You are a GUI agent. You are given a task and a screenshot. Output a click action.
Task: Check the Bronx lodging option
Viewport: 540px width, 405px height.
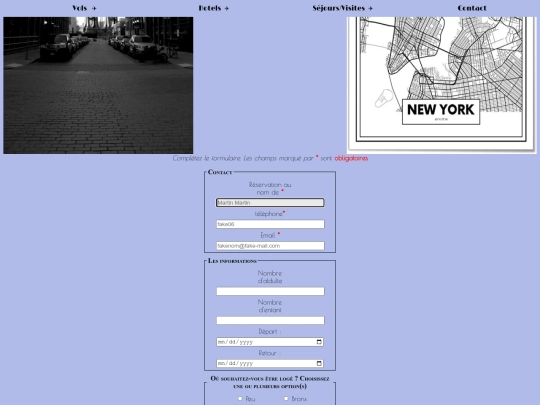tap(286, 398)
